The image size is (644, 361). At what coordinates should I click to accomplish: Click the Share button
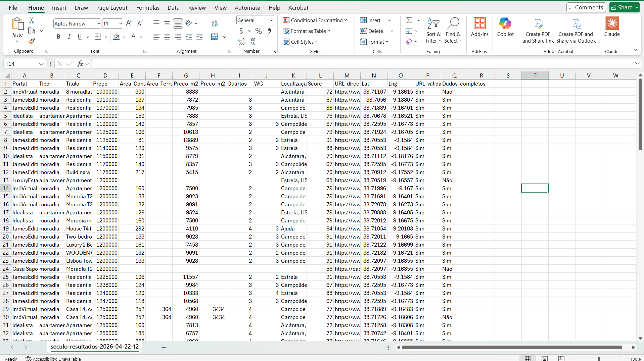tap(624, 7)
